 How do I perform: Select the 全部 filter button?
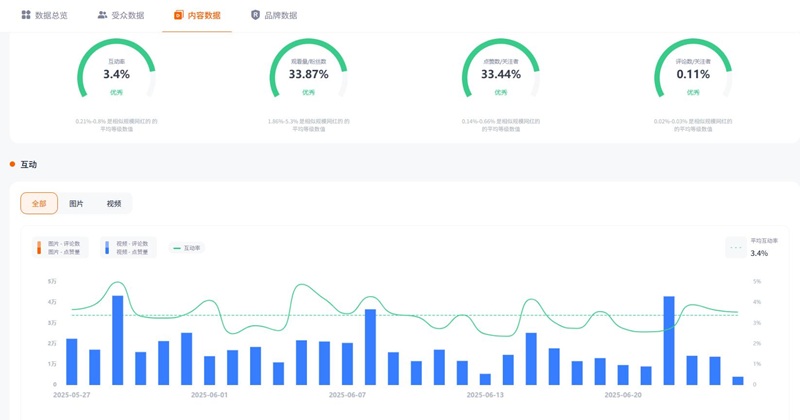tap(39, 203)
